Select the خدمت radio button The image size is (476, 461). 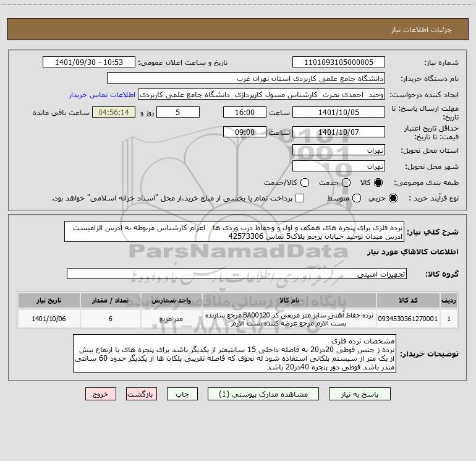pos(346,183)
